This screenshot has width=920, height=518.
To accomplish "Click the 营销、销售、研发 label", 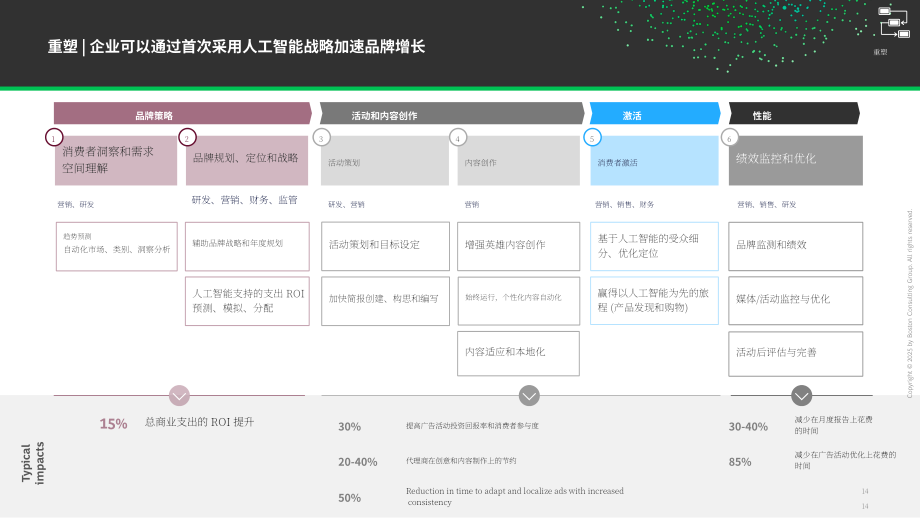I will [x=766, y=205].
